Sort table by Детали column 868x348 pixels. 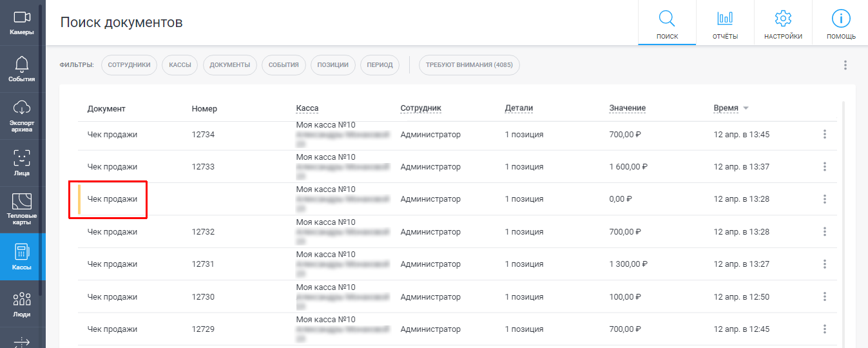519,108
